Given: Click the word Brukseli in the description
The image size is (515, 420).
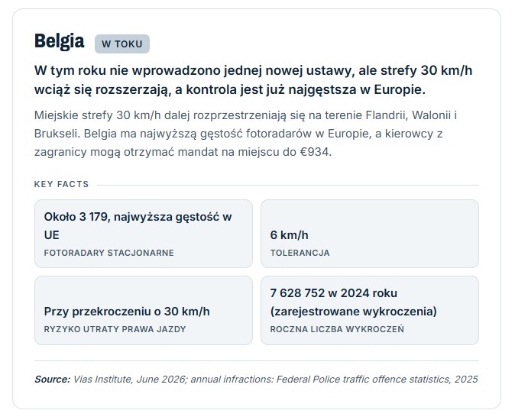Looking at the screenshot, I should pyautogui.click(x=57, y=134).
